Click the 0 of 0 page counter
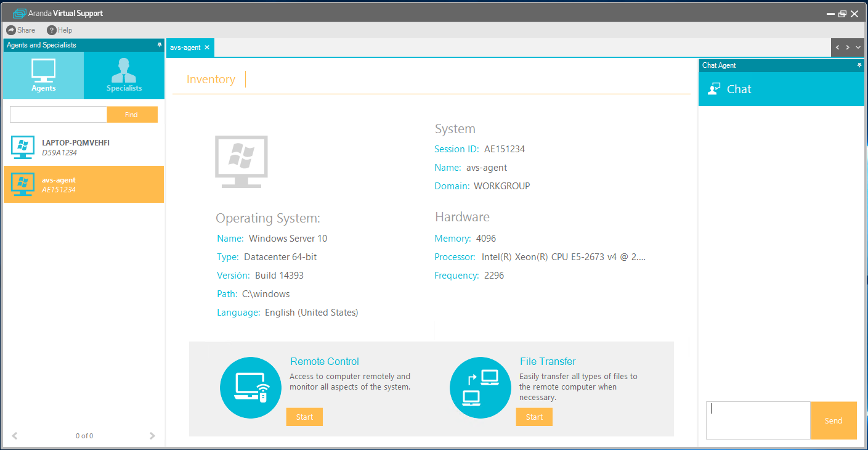 (84, 436)
